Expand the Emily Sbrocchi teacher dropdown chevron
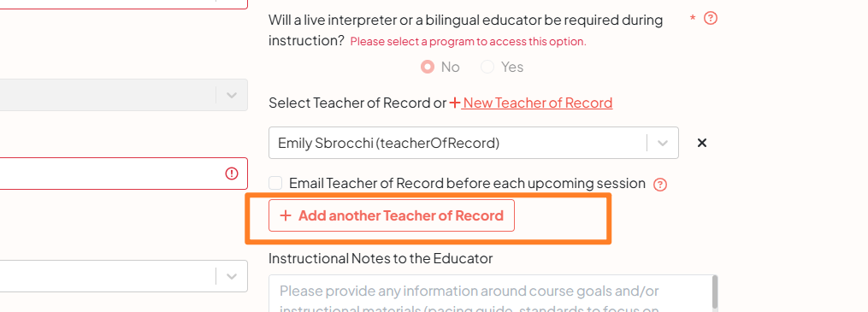 663,144
